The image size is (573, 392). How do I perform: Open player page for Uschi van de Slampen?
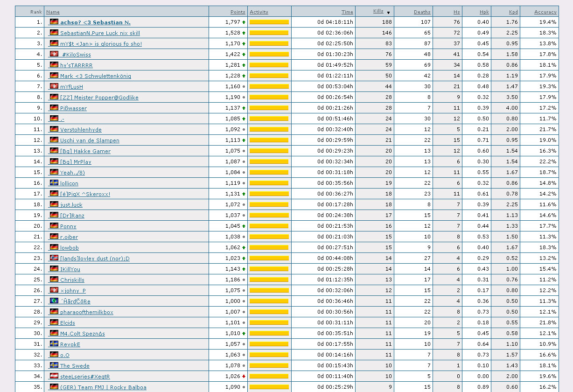point(90,140)
